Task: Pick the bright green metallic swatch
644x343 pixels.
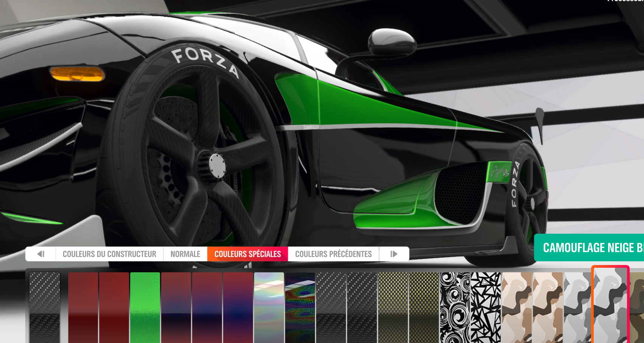Action: [x=145, y=307]
